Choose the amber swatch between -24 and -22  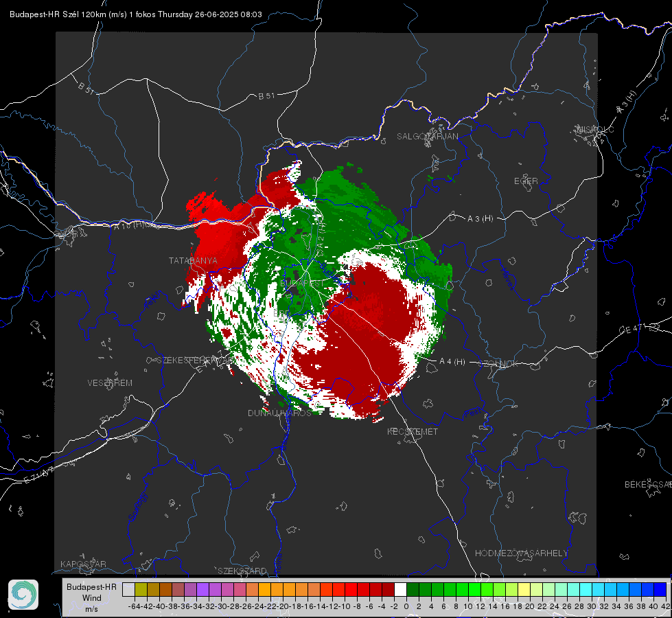pyautogui.click(x=264, y=589)
